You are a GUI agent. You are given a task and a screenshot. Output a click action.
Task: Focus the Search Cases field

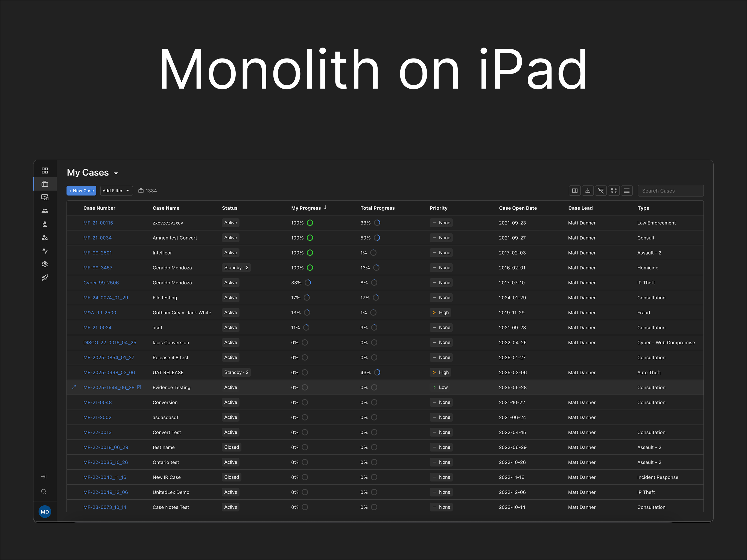(670, 191)
